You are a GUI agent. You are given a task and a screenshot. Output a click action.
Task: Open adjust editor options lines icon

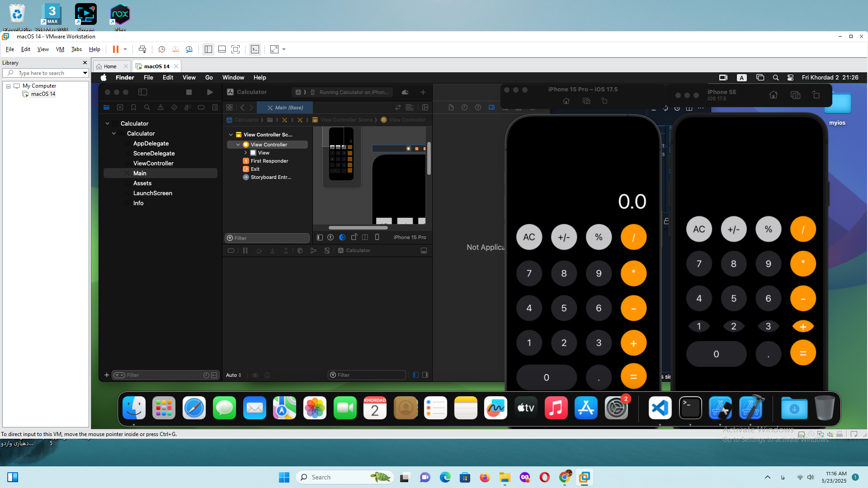[x=410, y=108]
